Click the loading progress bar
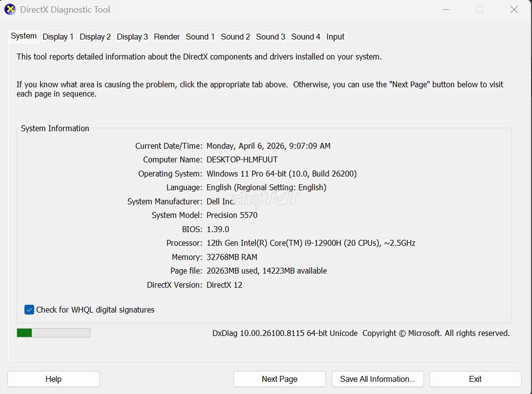532x394 pixels. click(x=53, y=332)
